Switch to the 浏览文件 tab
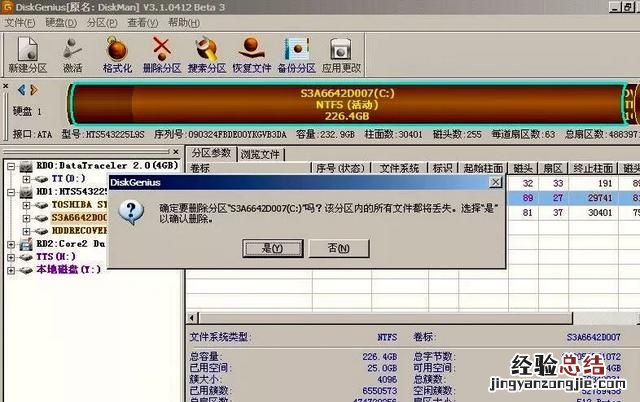 260,155
